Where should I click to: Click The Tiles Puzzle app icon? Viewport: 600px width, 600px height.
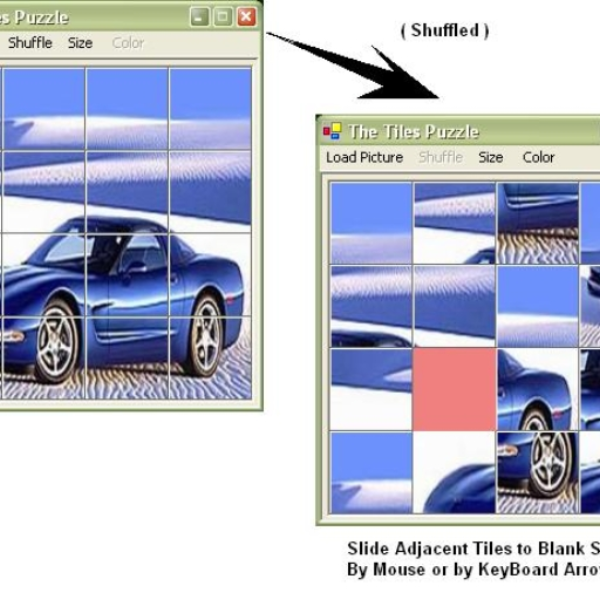[332, 131]
